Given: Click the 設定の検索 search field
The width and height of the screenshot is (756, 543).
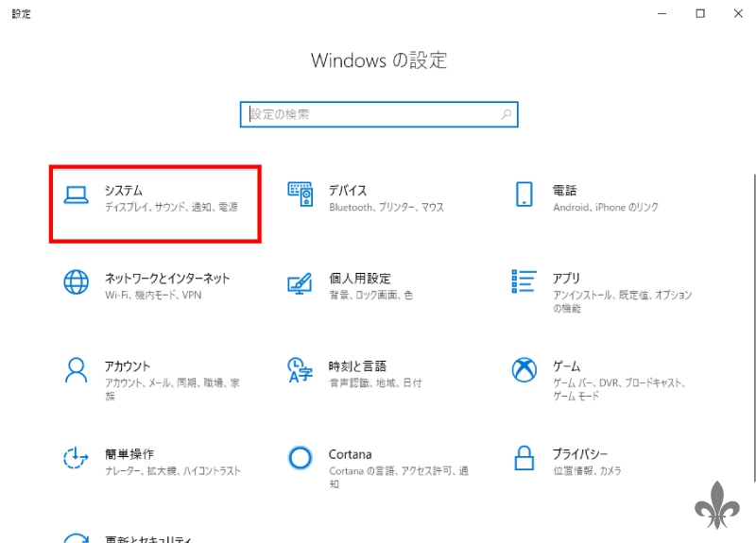Looking at the screenshot, I should [x=379, y=114].
